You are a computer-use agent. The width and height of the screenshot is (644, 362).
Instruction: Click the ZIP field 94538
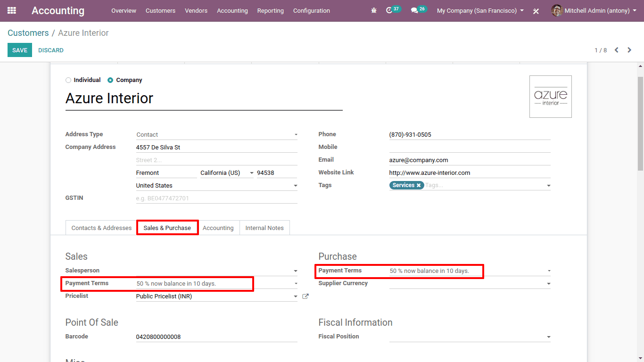click(277, 173)
